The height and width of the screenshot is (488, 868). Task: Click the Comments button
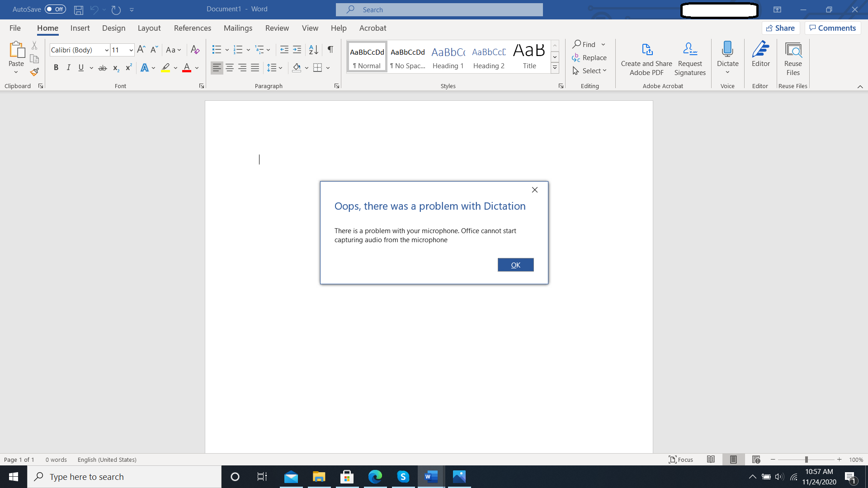(x=832, y=28)
